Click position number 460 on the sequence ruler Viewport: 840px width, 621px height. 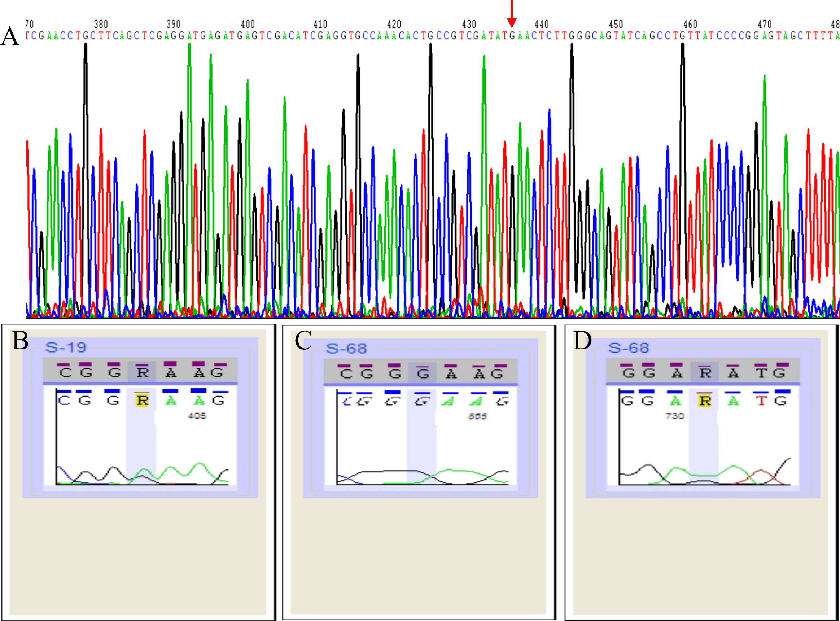pyautogui.click(x=690, y=25)
